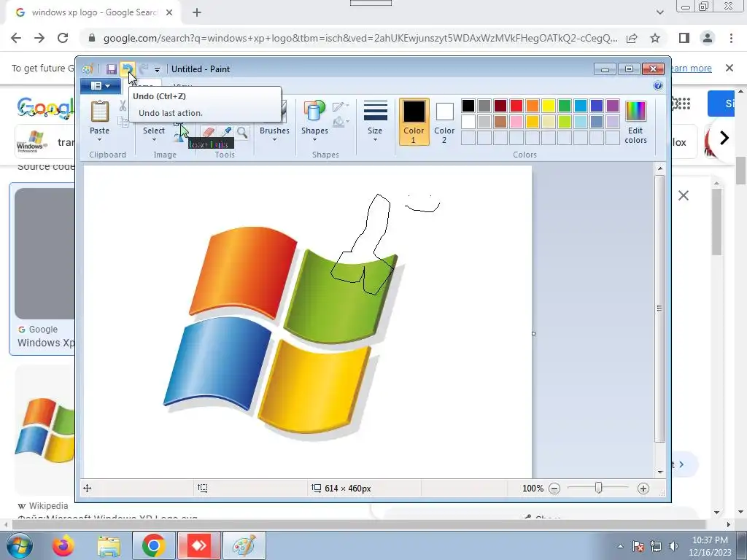747x560 pixels.
Task: Open the blue Paint file menu button
Action: [101, 86]
